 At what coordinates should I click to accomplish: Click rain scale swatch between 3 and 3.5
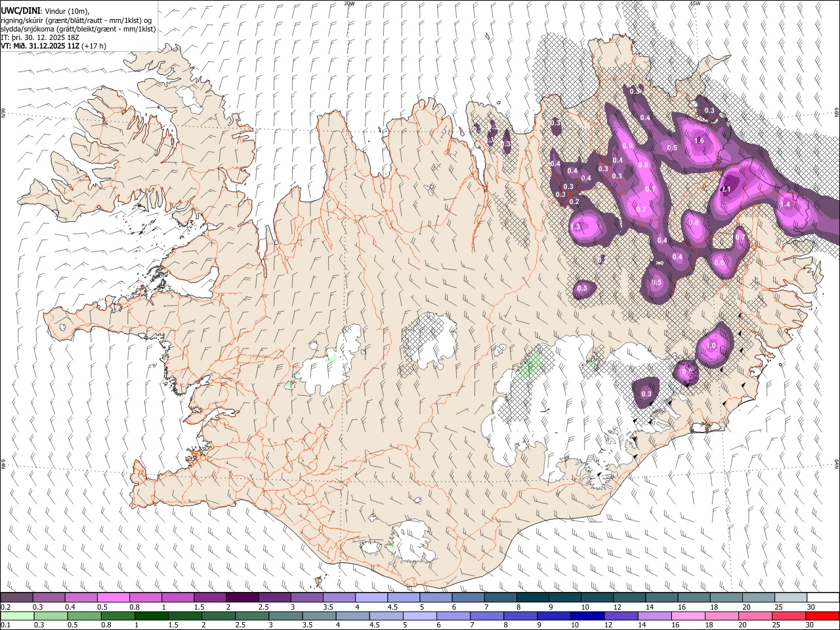285,616
